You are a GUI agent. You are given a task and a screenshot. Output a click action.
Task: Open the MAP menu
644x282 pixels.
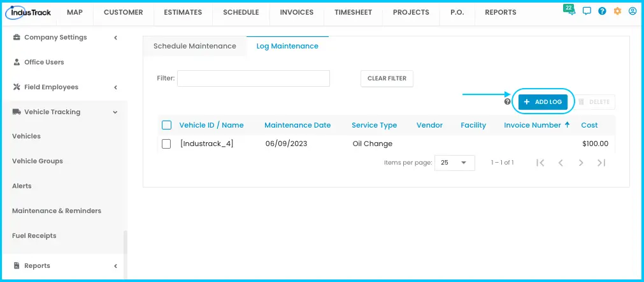pyautogui.click(x=75, y=12)
